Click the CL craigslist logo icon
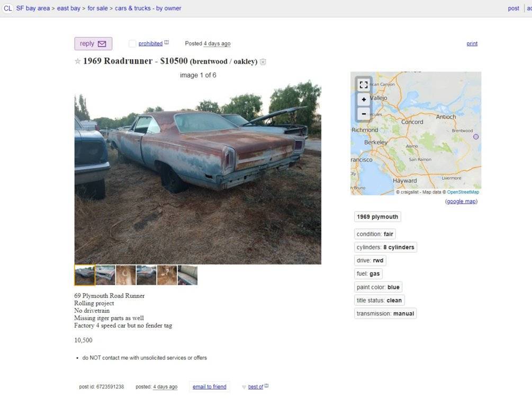532x407 pixels. tap(7, 8)
